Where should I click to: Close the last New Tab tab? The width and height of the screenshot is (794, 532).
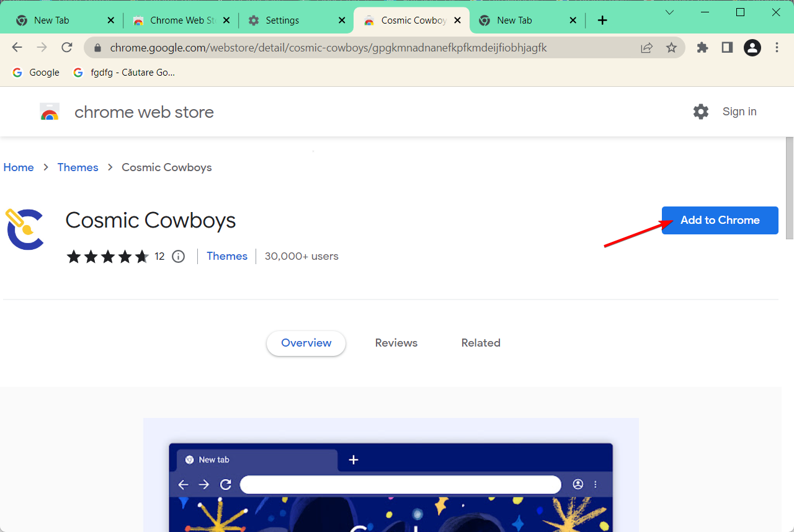tap(573, 20)
